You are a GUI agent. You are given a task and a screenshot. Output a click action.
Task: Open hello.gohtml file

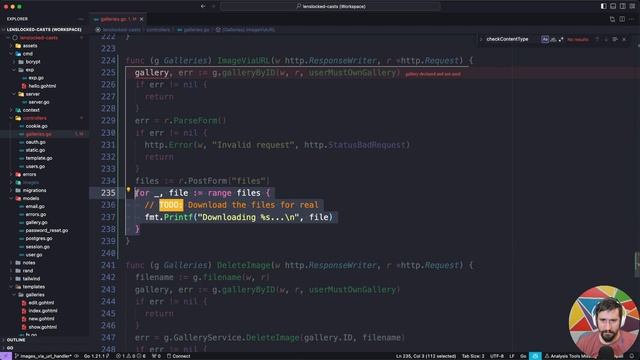tap(42, 86)
